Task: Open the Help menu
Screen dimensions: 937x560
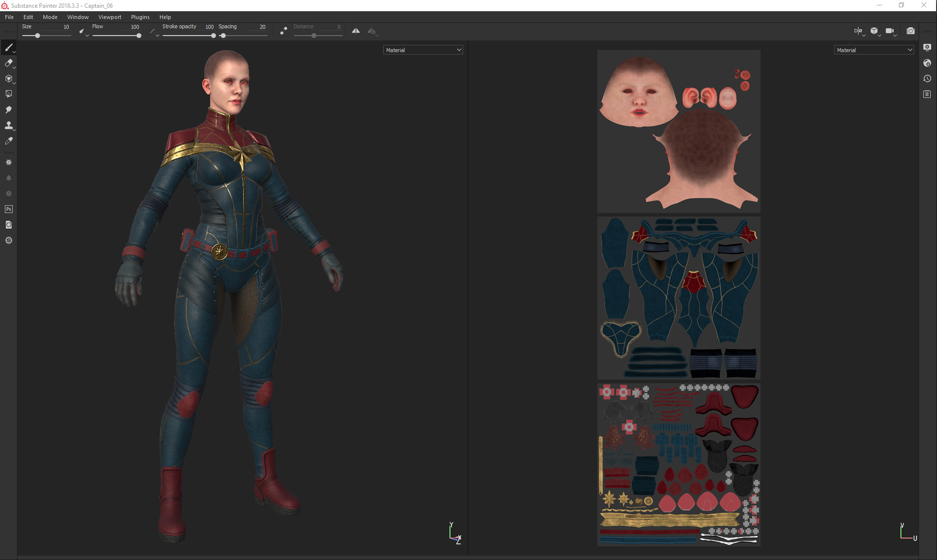Action: click(x=165, y=17)
